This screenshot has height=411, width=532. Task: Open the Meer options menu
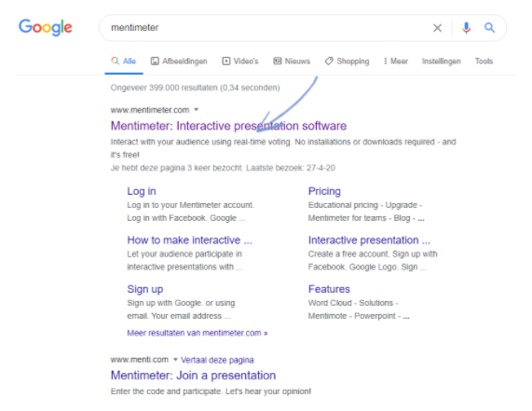(x=396, y=62)
